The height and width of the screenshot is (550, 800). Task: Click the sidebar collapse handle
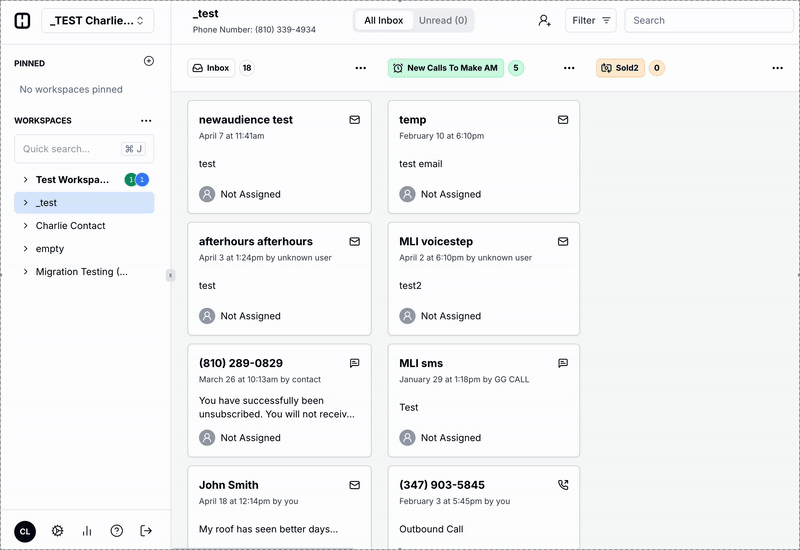(170, 276)
